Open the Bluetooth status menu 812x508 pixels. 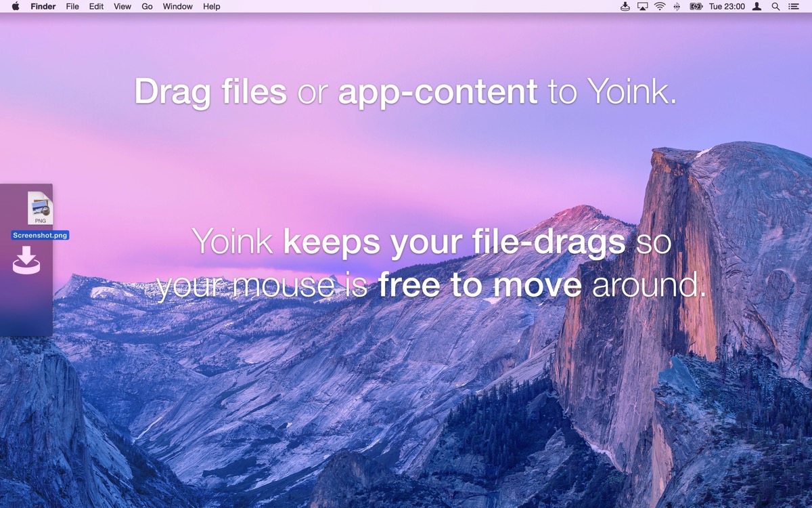pos(677,7)
